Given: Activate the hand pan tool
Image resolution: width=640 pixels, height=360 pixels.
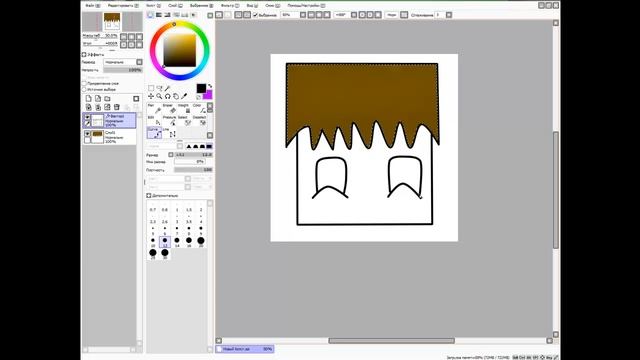Looking at the screenshot, I should [176, 96].
